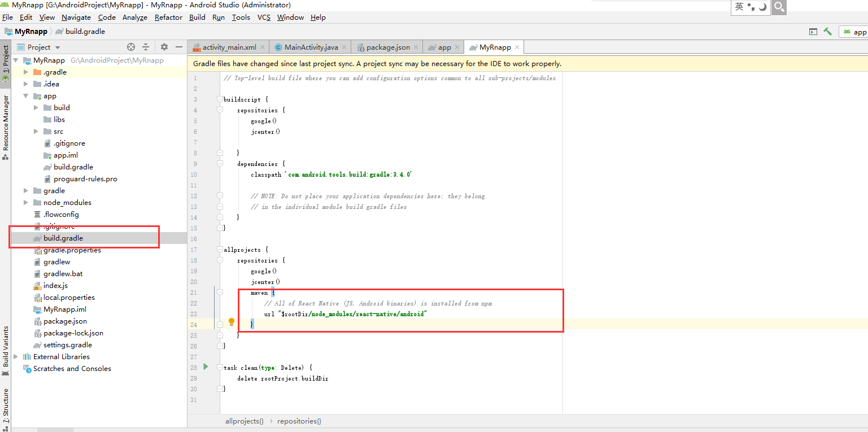The height and width of the screenshot is (432, 868).
Task: Toggle the 1: Project tool window tab
Action: point(6,64)
